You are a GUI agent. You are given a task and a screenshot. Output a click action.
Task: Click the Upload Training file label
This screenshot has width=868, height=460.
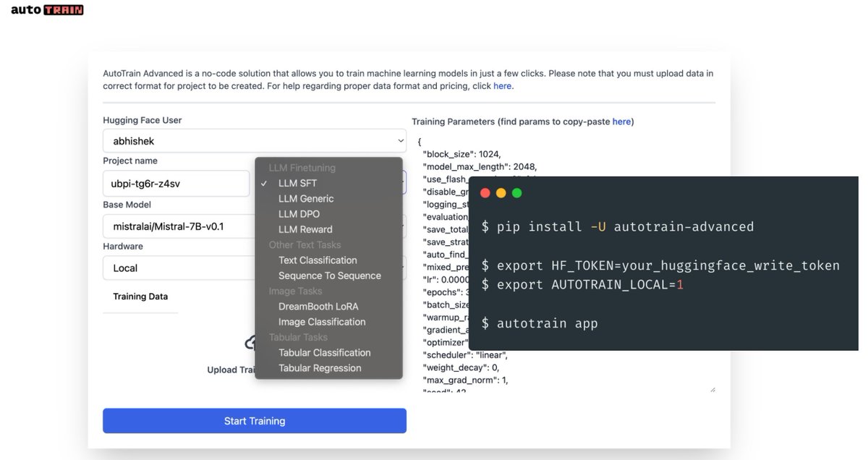point(233,370)
